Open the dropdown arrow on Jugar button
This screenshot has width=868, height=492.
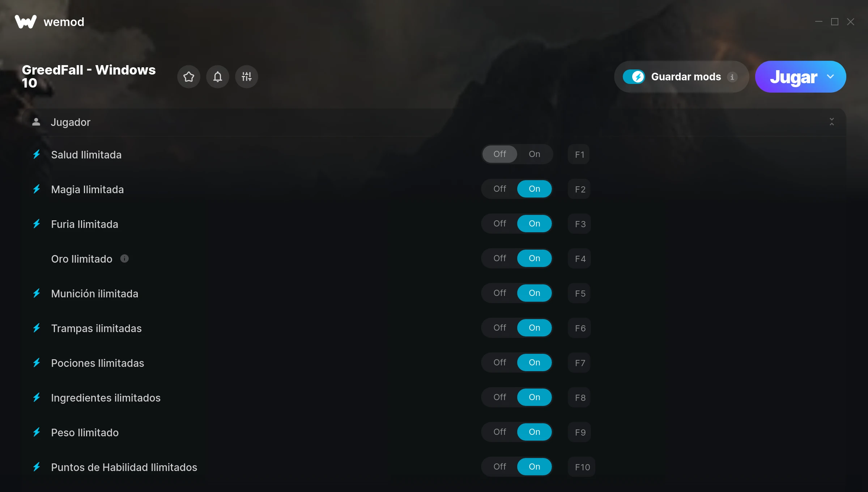coord(830,77)
